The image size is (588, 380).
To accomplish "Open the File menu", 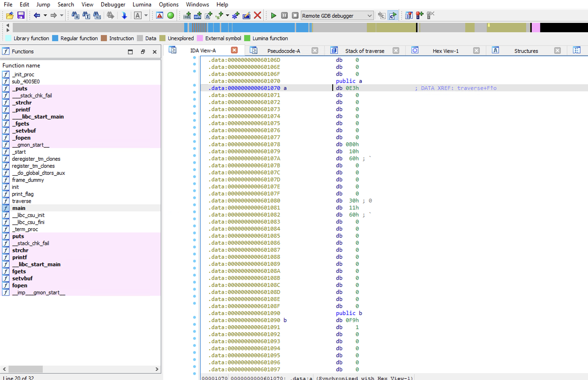I will [8, 4].
